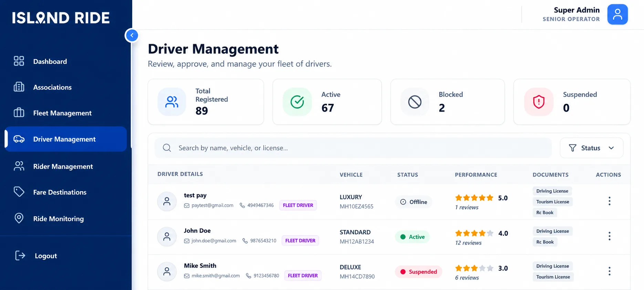Open John Doe's Driving License document
This screenshot has height=290, width=644.
pos(552,231)
